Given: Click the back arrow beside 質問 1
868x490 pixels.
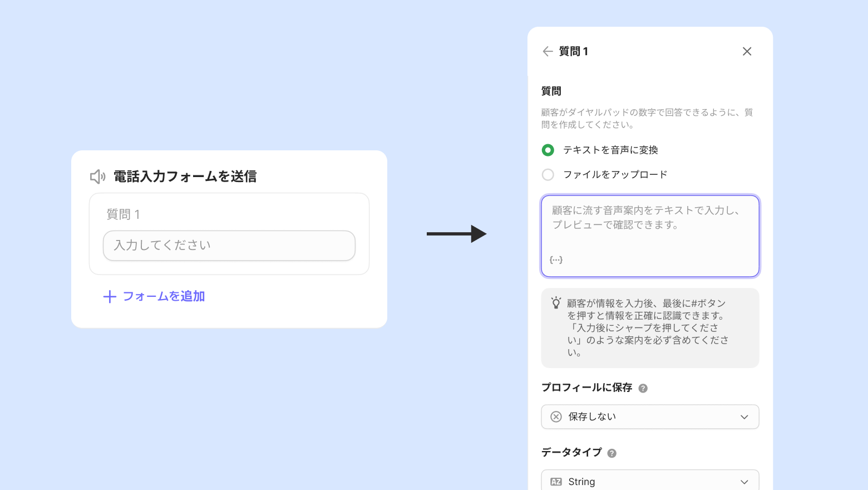Looking at the screenshot, I should [x=548, y=51].
